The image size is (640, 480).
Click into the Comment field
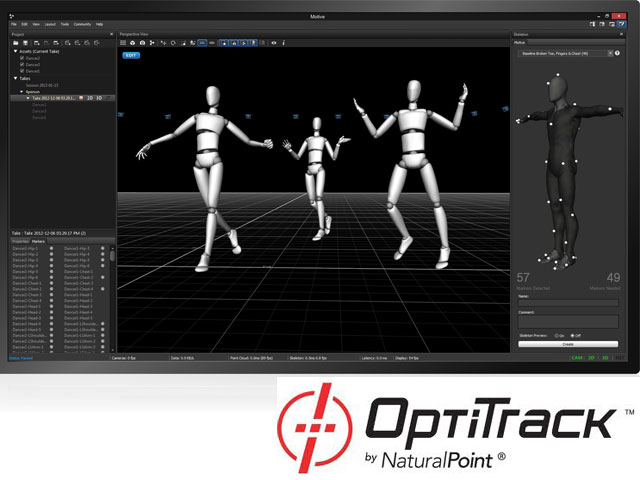click(568, 322)
